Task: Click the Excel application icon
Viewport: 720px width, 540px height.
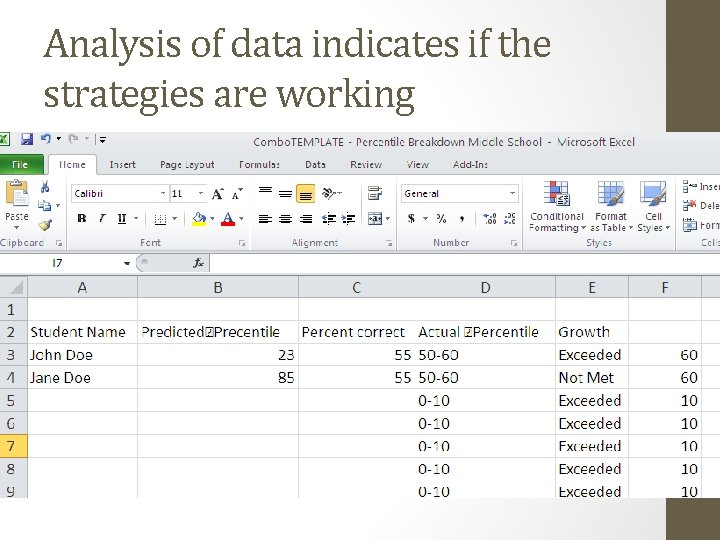Action: [x=4, y=139]
